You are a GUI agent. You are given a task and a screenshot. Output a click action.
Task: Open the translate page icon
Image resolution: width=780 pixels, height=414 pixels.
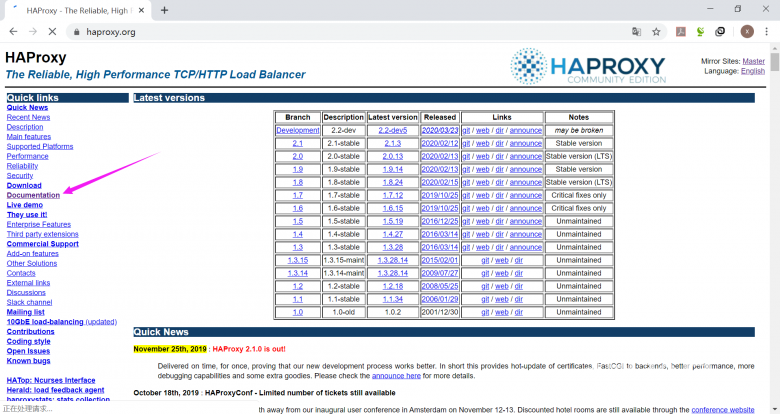[x=636, y=32]
